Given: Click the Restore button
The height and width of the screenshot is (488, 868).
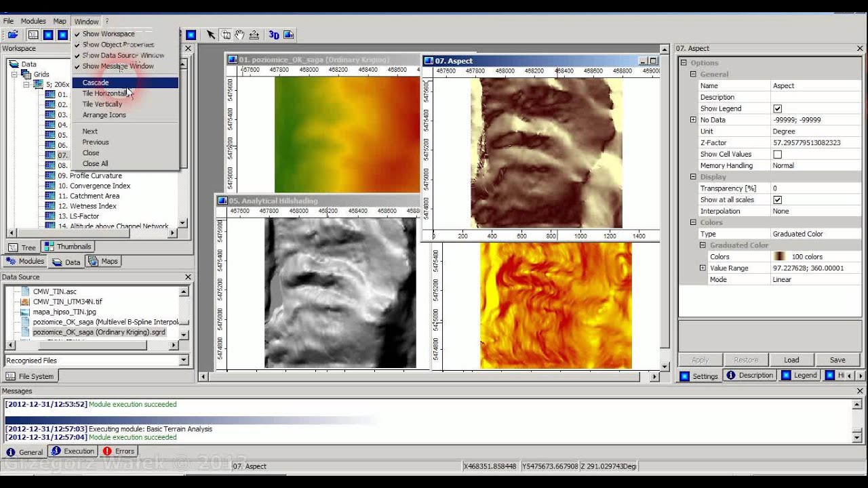Looking at the screenshot, I should click(x=746, y=360).
